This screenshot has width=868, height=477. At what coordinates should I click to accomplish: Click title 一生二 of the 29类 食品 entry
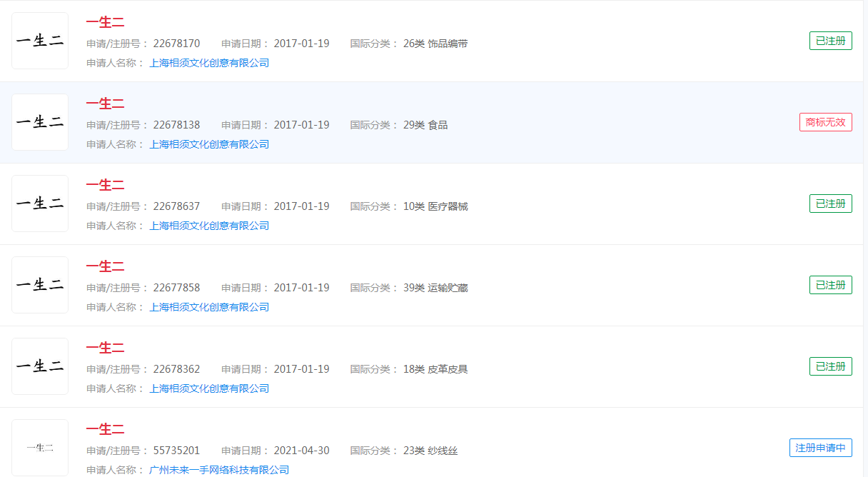105,104
